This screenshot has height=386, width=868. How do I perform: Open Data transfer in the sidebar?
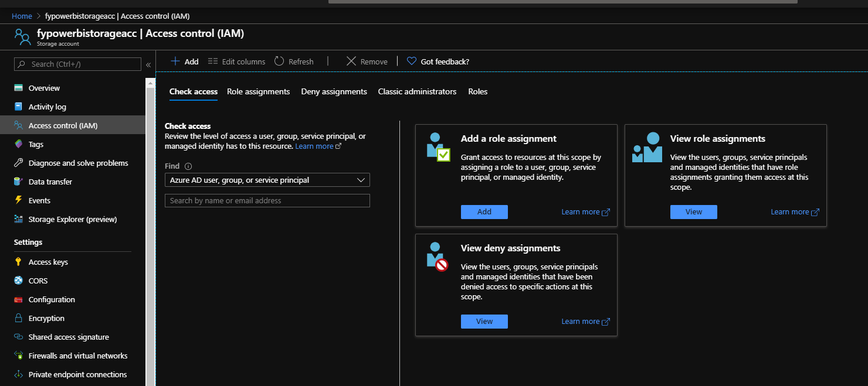pyautogui.click(x=50, y=182)
